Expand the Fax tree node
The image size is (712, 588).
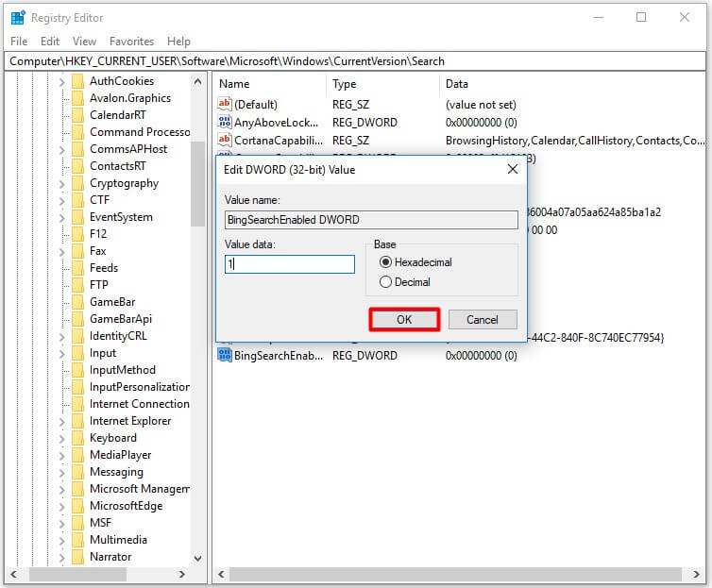click(x=62, y=251)
